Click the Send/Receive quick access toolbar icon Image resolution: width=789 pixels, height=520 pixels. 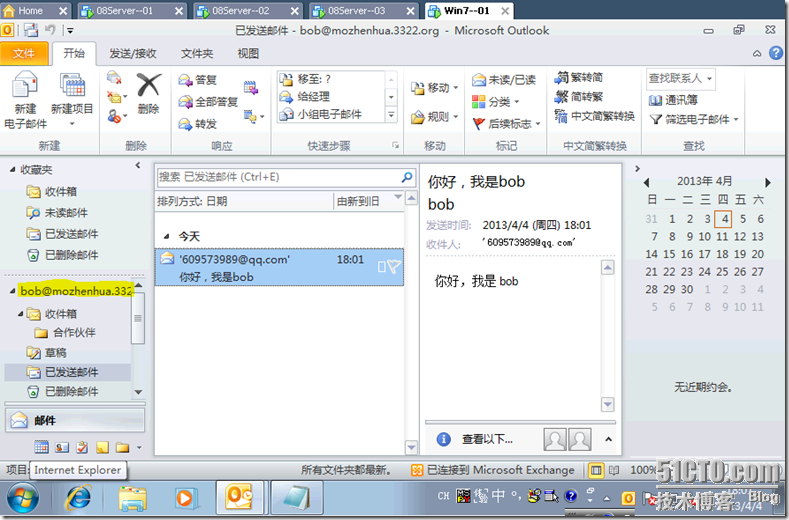point(31,30)
